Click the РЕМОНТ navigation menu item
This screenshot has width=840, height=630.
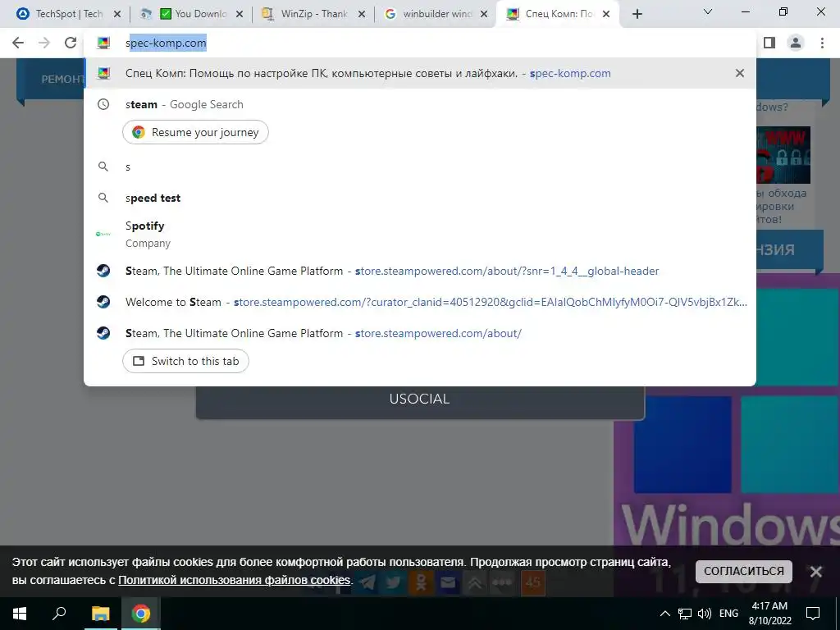point(62,80)
